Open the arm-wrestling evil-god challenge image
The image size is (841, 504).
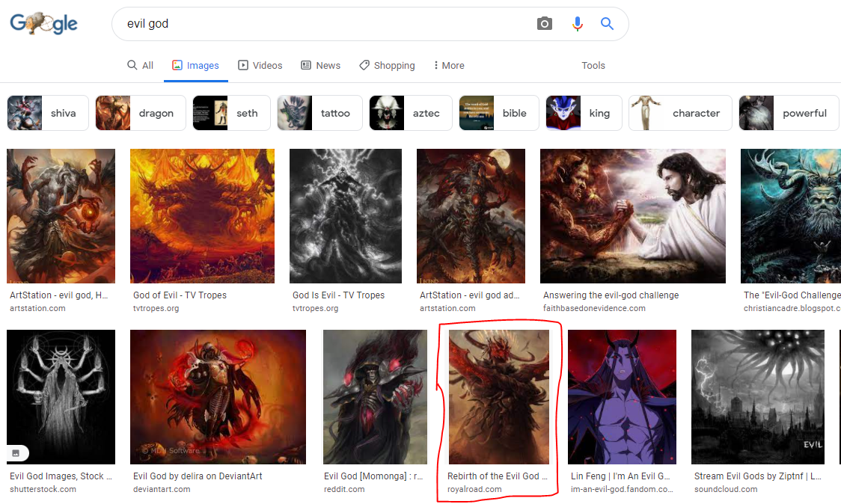(x=633, y=216)
